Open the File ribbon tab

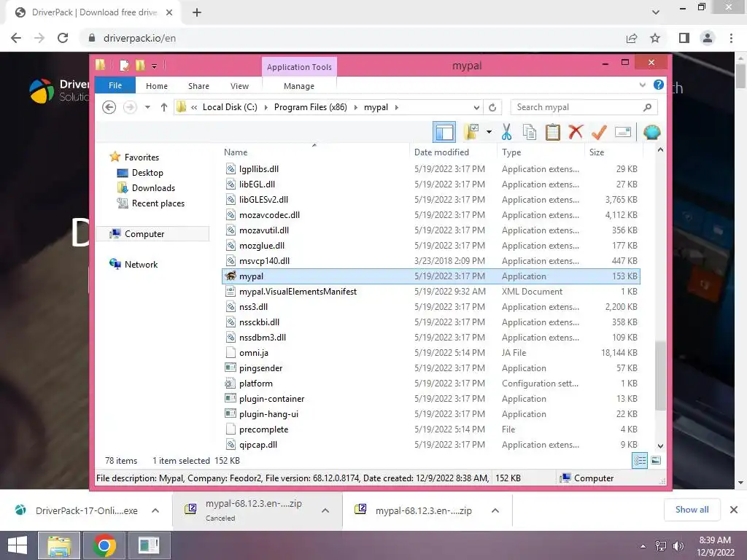coord(115,85)
